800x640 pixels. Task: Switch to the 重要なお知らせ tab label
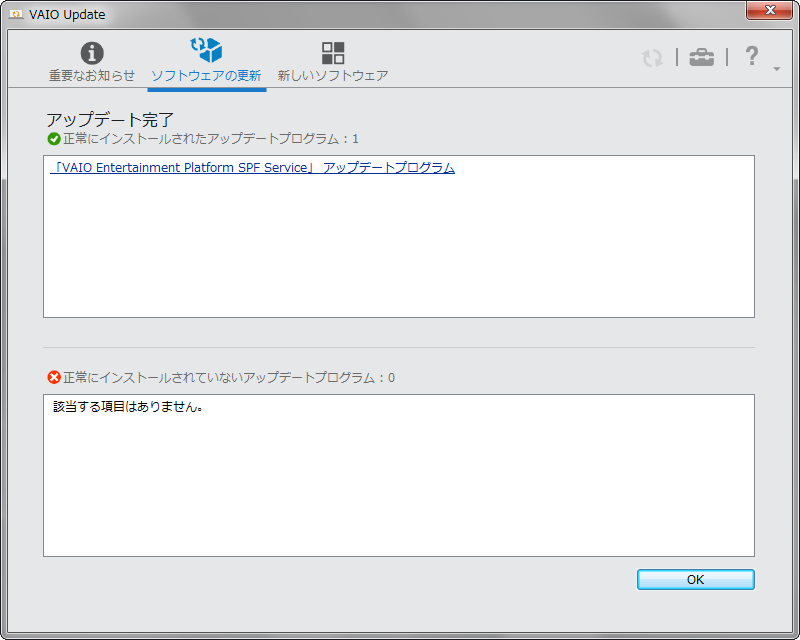click(x=92, y=76)
